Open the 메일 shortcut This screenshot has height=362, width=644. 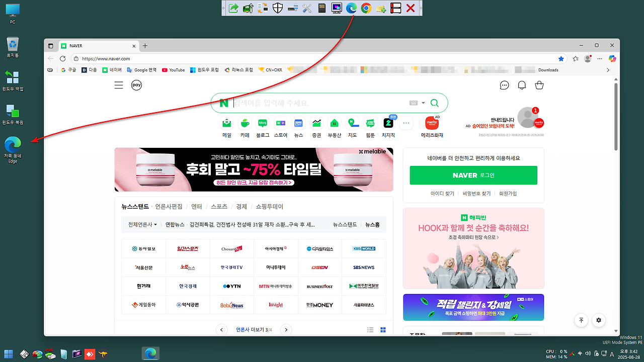227,127
